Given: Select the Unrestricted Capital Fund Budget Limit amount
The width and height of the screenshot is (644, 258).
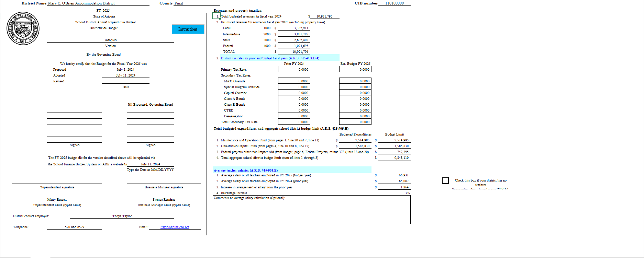Looking at the screenshot, I should click(x=395, y=146).
